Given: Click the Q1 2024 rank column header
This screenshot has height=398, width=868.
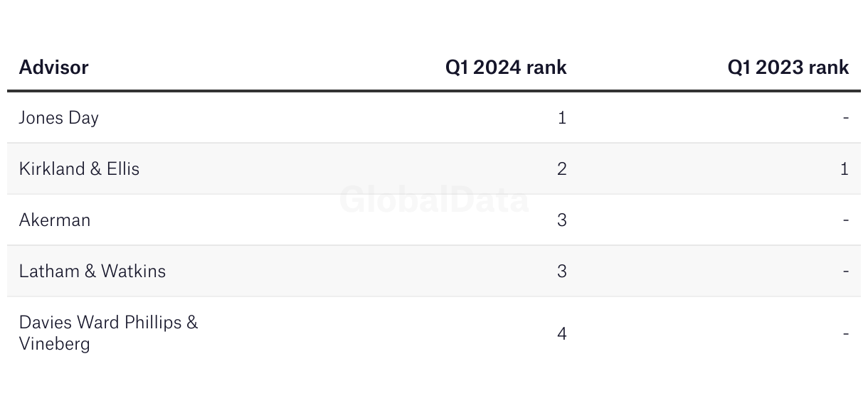Looking at the screenshot, I should coord(506,68).
